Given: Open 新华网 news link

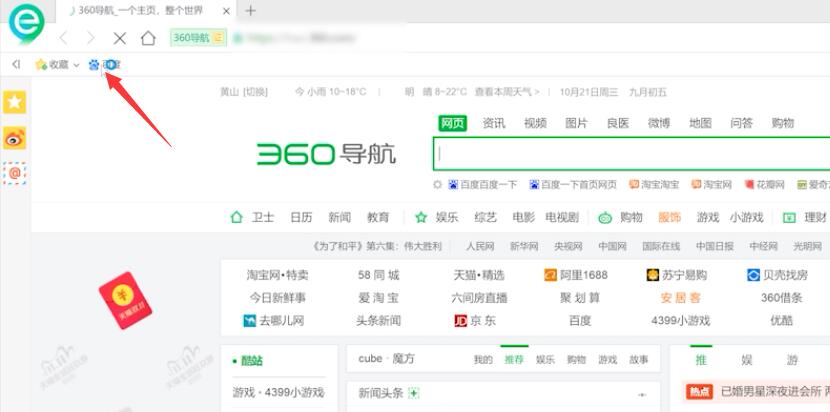Looking at the screenshot, I should point(524,246).
